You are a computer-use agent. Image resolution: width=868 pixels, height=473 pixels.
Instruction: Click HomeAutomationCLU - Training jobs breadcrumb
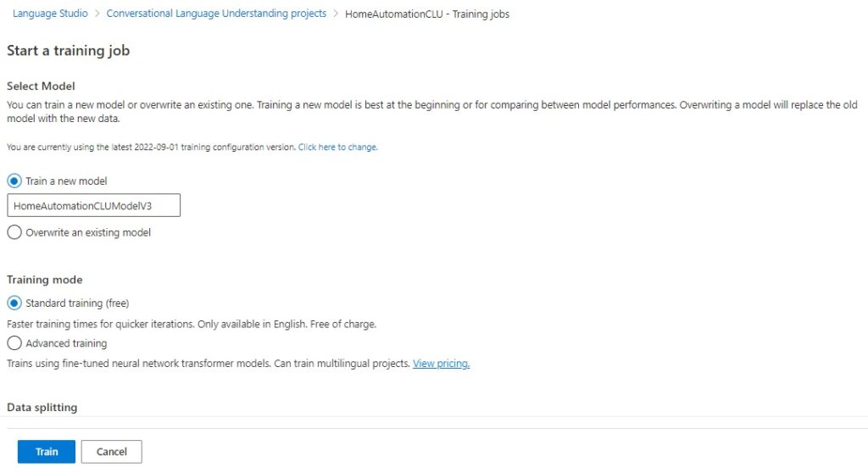pyautogui.click(x=427, y=14)
